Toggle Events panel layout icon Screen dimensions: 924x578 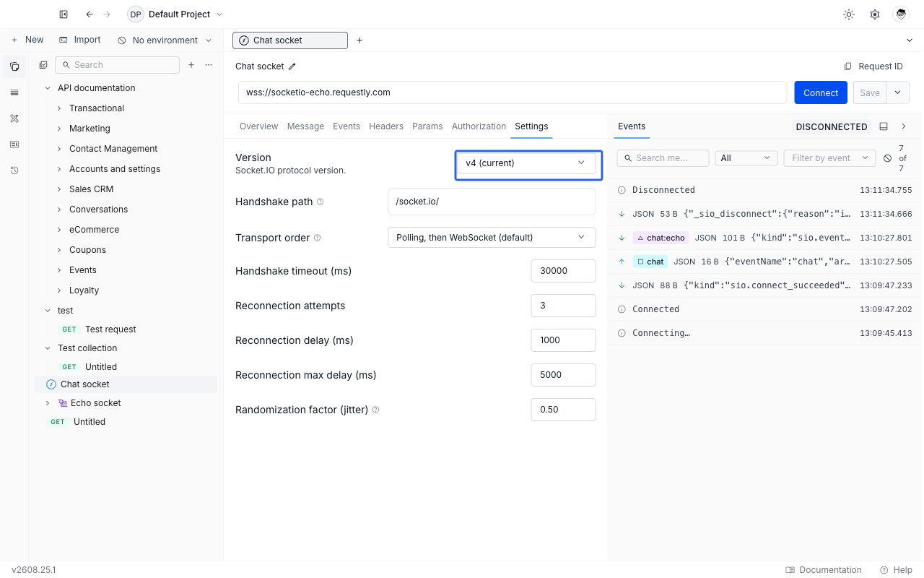884,126
